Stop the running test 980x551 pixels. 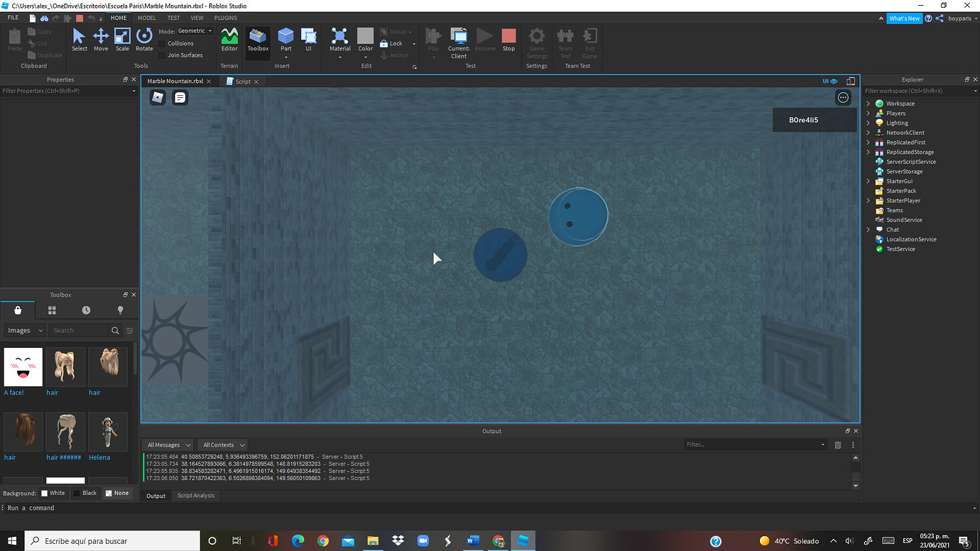[x=508, y=39]
